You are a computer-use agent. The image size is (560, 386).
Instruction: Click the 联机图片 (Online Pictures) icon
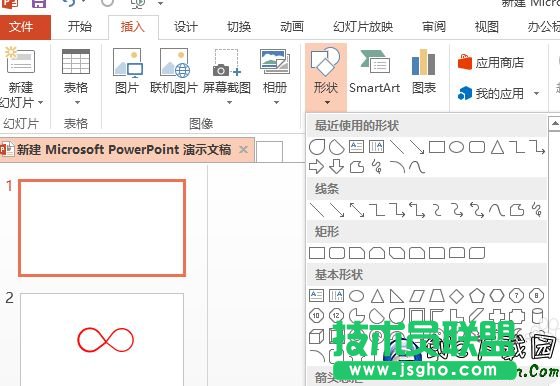pos(175,63)
